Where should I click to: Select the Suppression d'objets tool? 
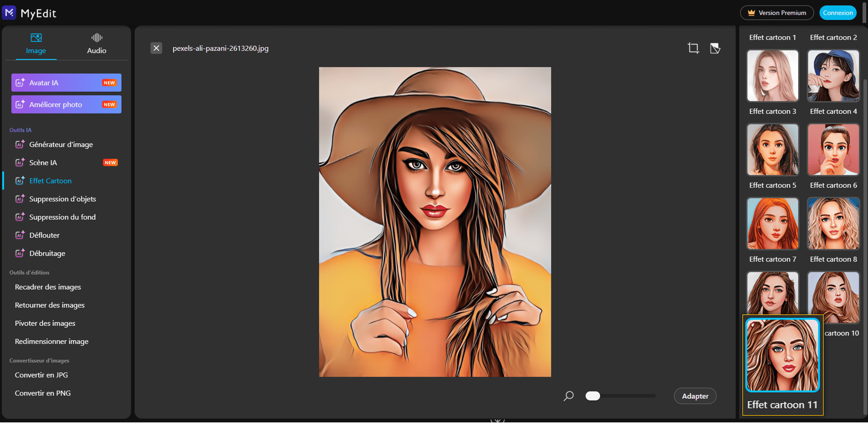62,199
